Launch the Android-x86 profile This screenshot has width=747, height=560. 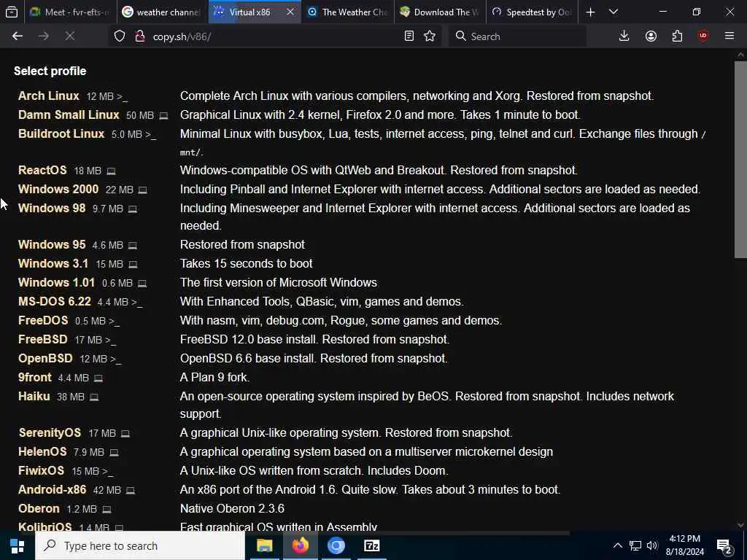pyautogui.click(x=53, y=490)
